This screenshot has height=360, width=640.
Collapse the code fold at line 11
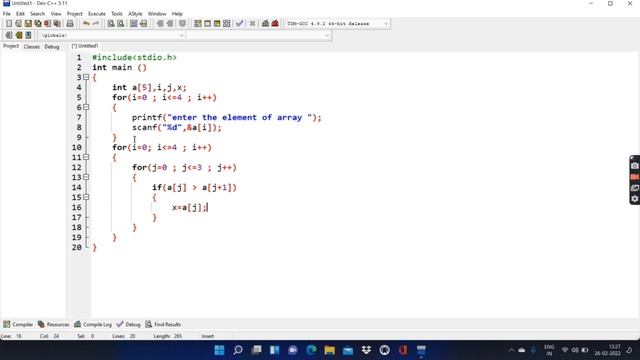(x=86, y=157)
